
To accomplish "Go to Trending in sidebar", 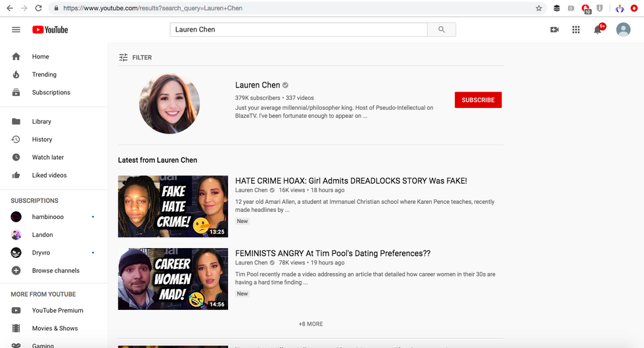I will click(44, 74).
